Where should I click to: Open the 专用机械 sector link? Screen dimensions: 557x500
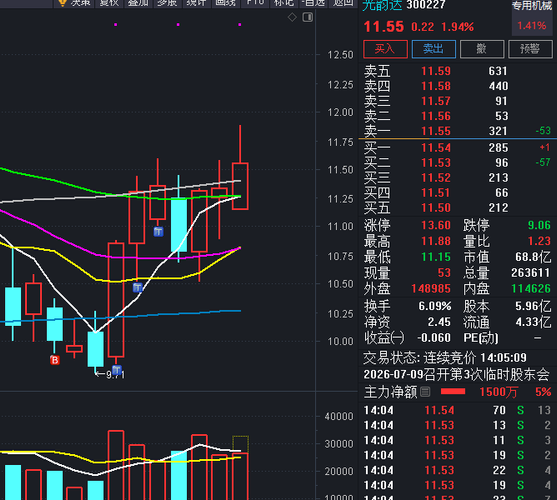(x=532, y=6)
